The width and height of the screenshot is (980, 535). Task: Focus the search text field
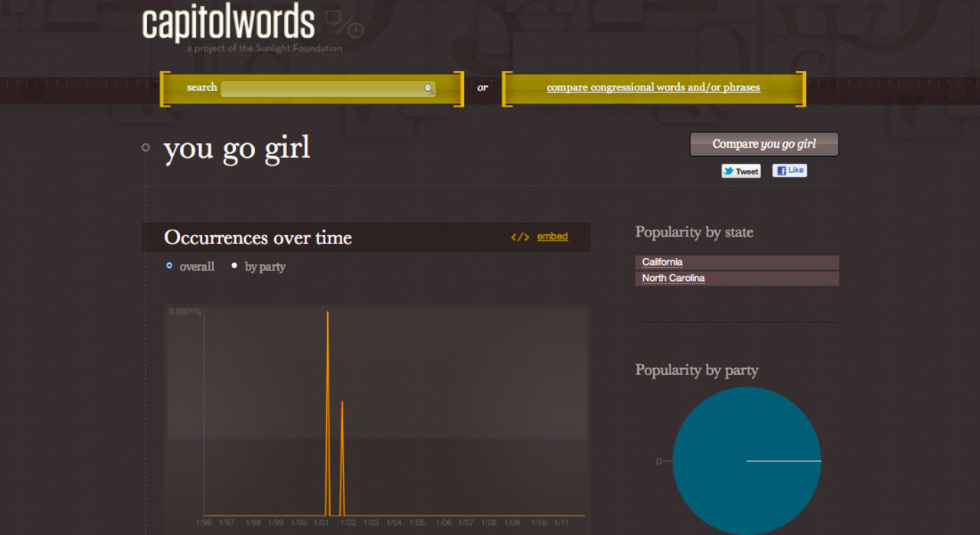pos(322,89)
